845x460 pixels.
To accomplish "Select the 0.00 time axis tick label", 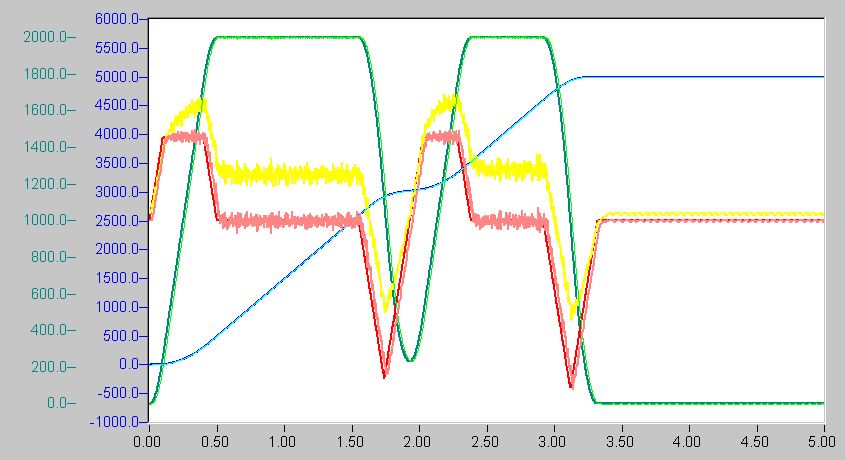I will click(x=147, y=442).
